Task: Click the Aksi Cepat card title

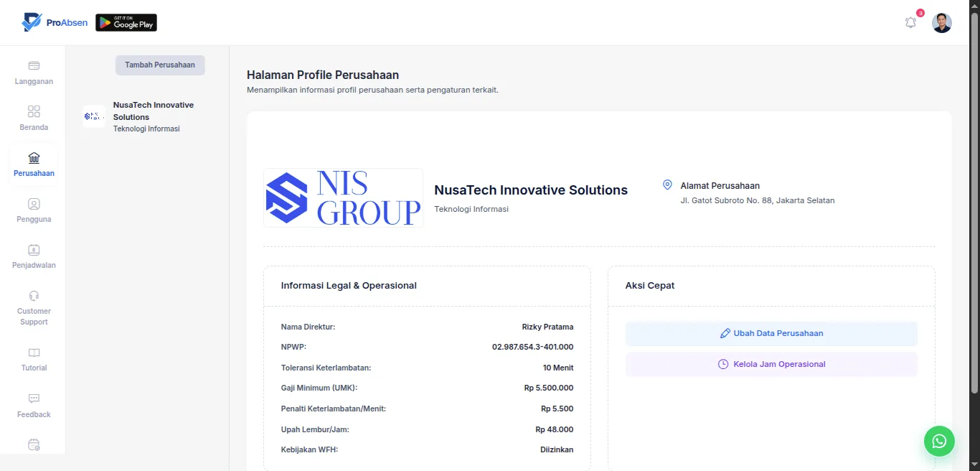Action: tap(650, 286)
